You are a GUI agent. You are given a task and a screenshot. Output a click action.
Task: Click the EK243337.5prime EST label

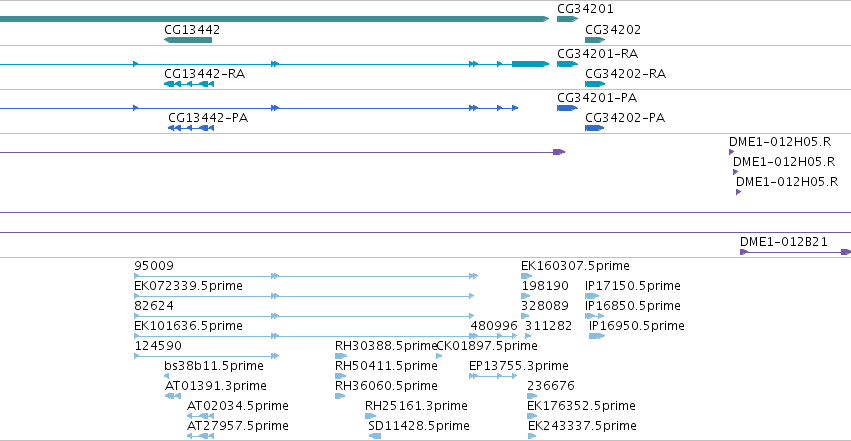[x=582, y=426]
